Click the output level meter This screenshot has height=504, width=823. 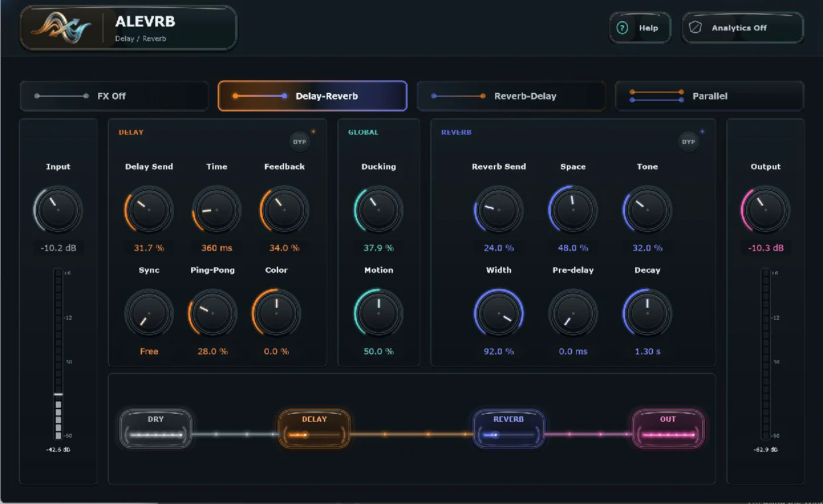pyautogui.click(x=766, y=354)
